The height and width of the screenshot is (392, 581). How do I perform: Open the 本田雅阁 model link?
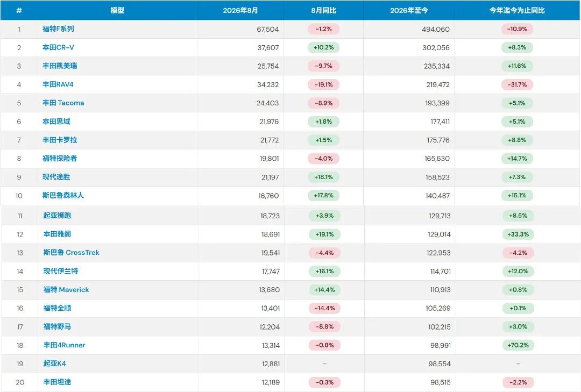tap(57, 234)
